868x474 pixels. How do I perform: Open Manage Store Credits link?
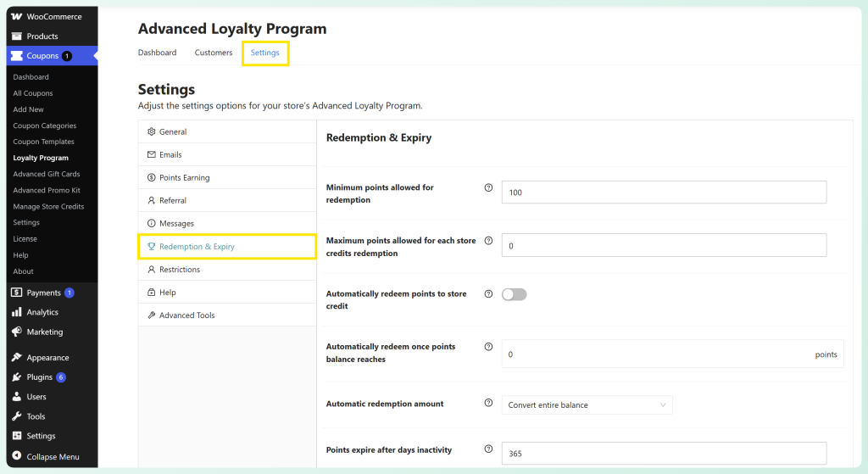[x=48, y=207]
